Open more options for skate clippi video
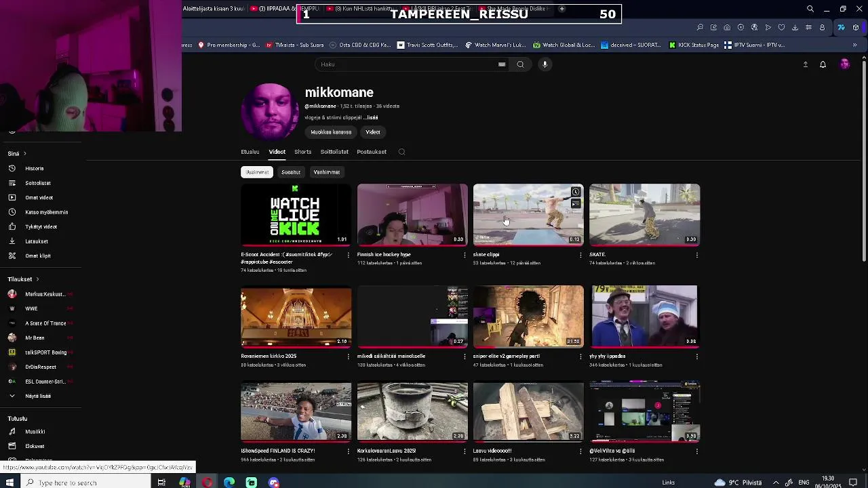Screen dimensions: 868x488 pyautogui.click(x=580, y=255)
